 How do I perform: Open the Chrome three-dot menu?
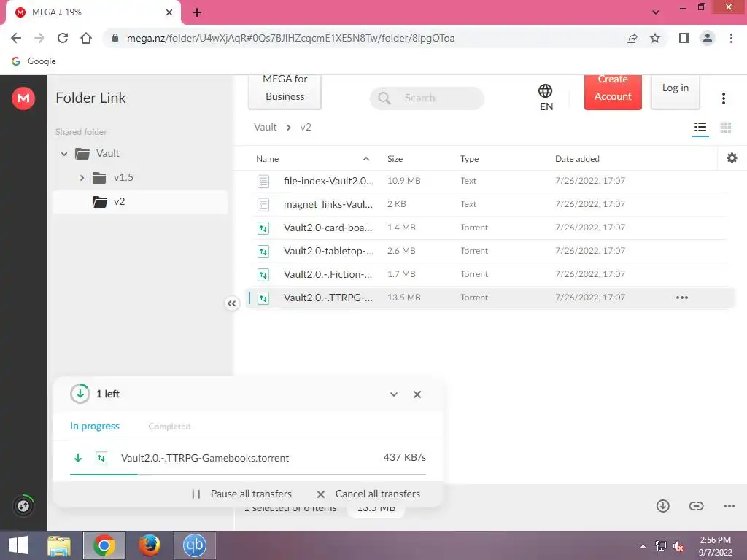731,38
